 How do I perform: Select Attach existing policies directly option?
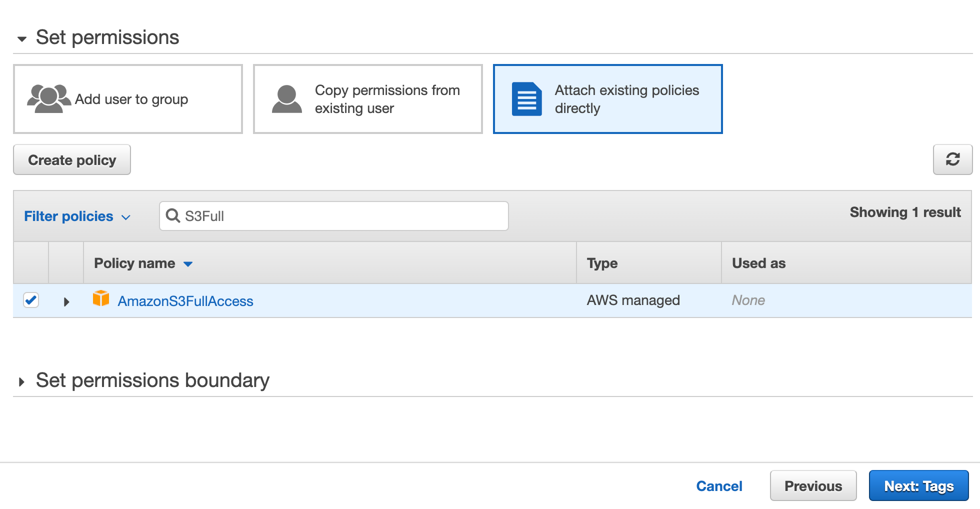pyautogui.click(x=608, y=99)
